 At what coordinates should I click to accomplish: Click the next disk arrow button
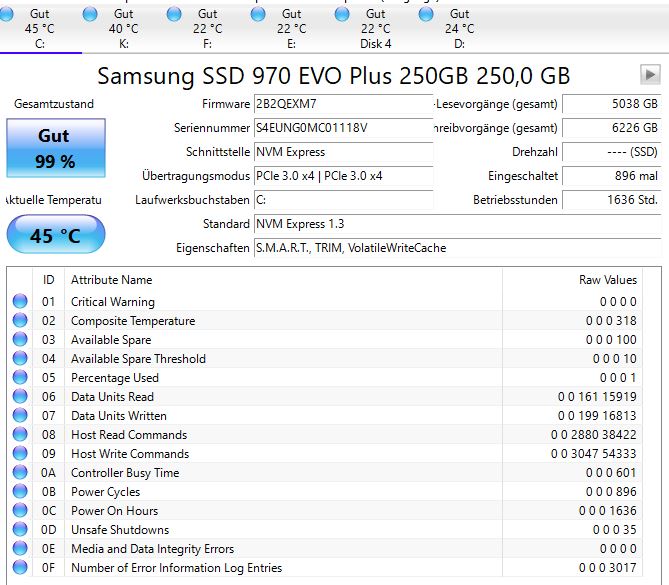650,75
